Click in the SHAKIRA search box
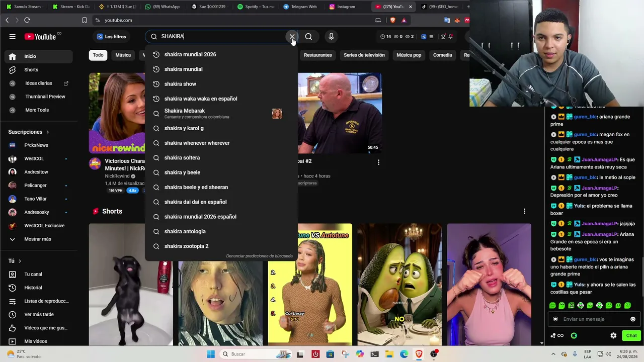This screenshot has width=644, height=362. (x=221, y=36)
